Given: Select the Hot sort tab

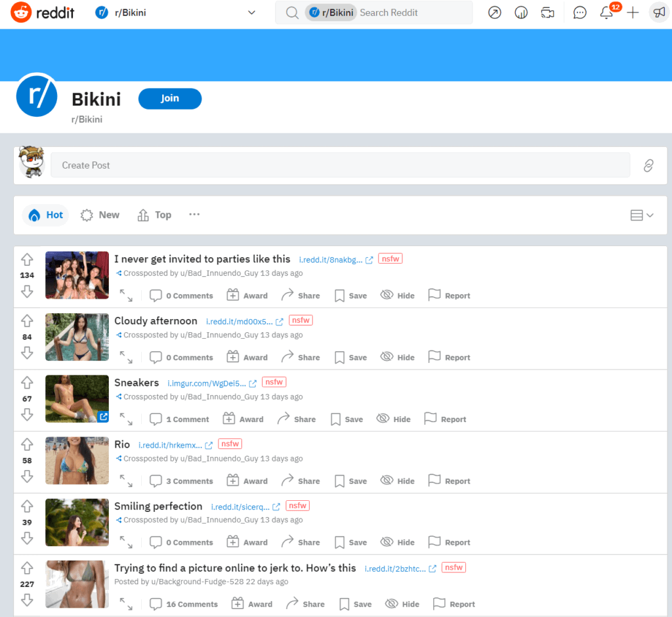Looking at the screenshot, I should [45, 215].
